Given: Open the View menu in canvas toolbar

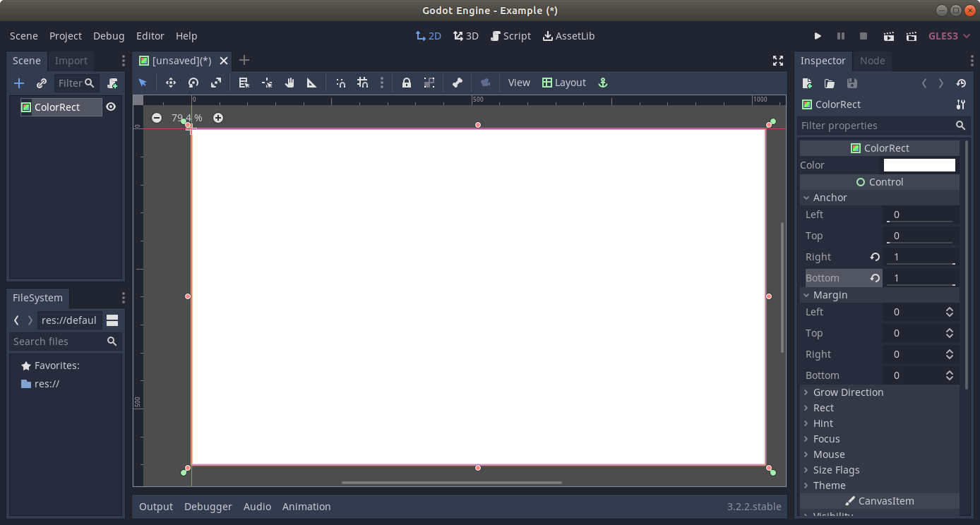Looking at the screenshot, I should pos(519,83).
